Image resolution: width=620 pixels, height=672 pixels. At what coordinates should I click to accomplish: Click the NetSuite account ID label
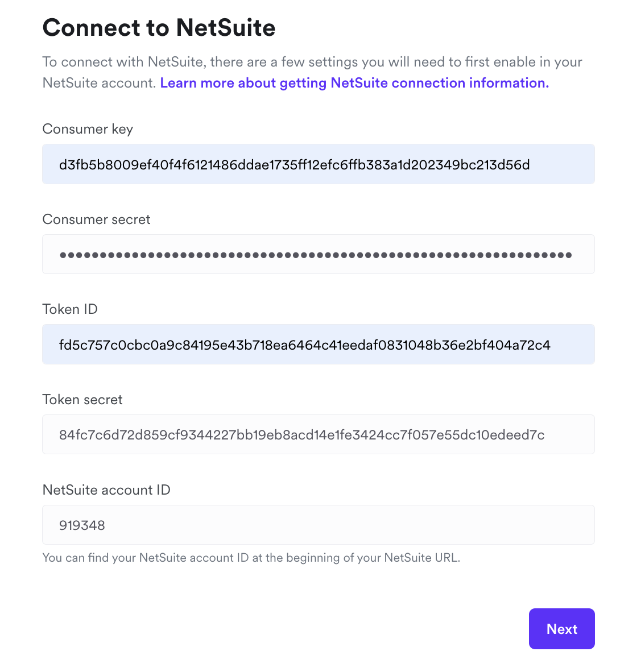click(x=106, y=490)
